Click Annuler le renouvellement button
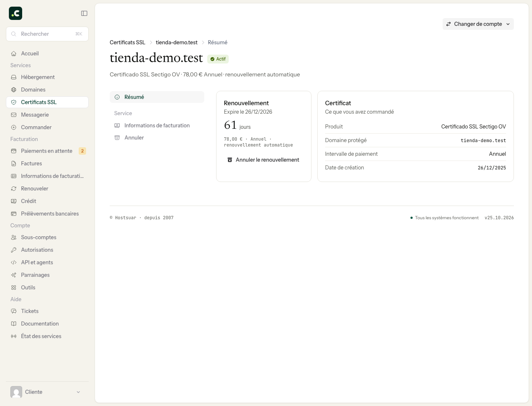Screen dimensions: 532x406 (x=263, y=160)
